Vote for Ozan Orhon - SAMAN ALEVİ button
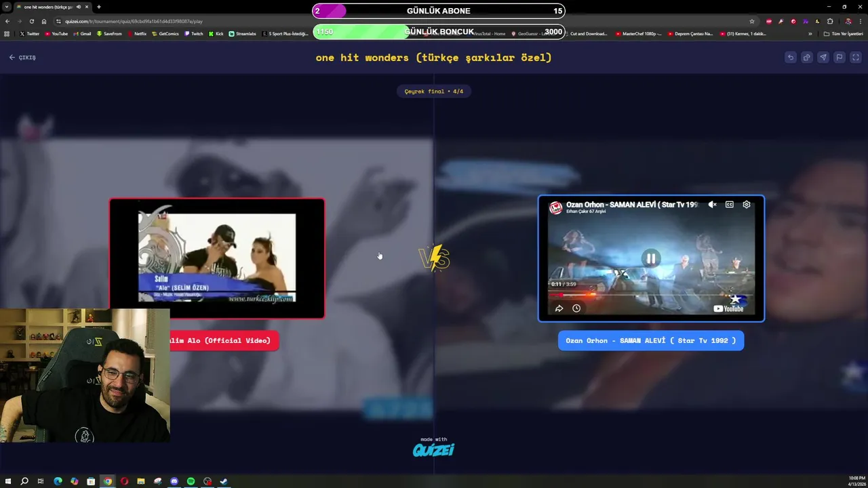 point(650,341)
